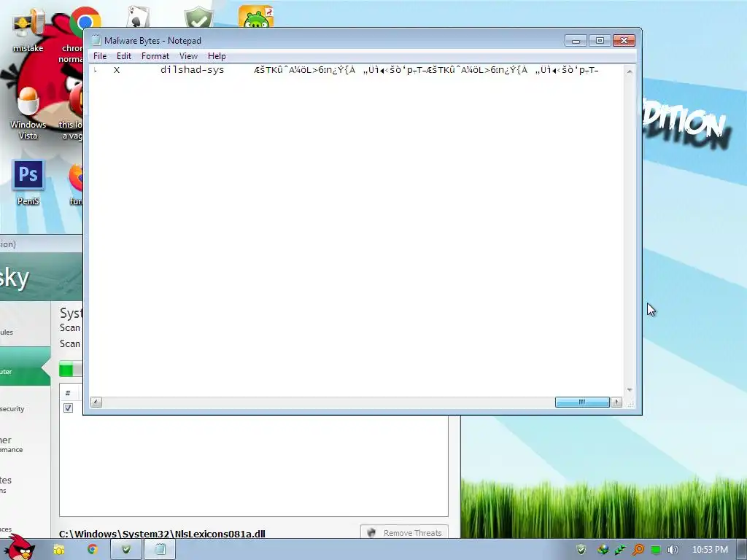Image resolution: width=747 pixels, height=560 pixels.
Task: Close the Malware Bytes Notepad window
Action: [x=624, y=41]
